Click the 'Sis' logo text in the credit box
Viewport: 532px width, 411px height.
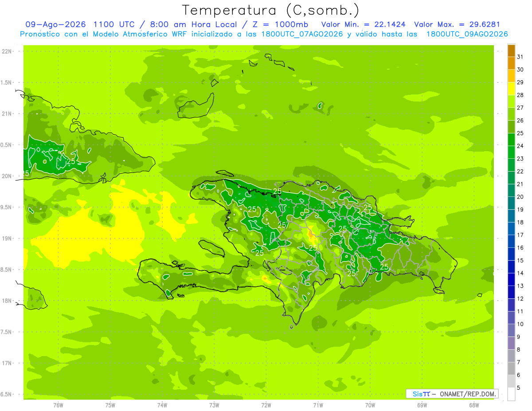[x=417, y=394]
